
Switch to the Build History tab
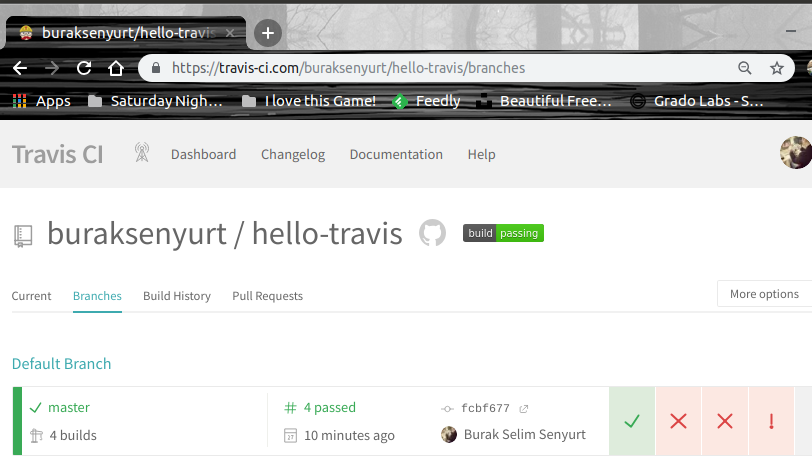click(x=177, y=296)
